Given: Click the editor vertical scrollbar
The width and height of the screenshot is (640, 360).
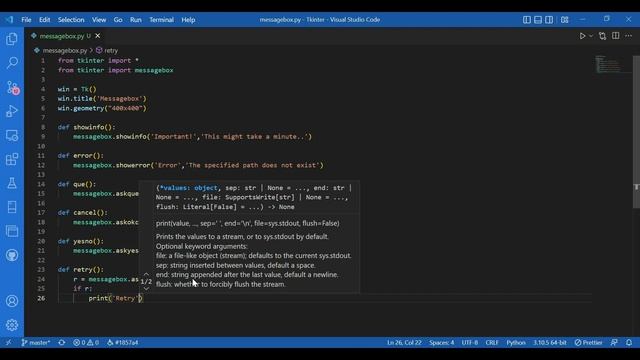Looking at the screenshot, I should coord(636,131).
